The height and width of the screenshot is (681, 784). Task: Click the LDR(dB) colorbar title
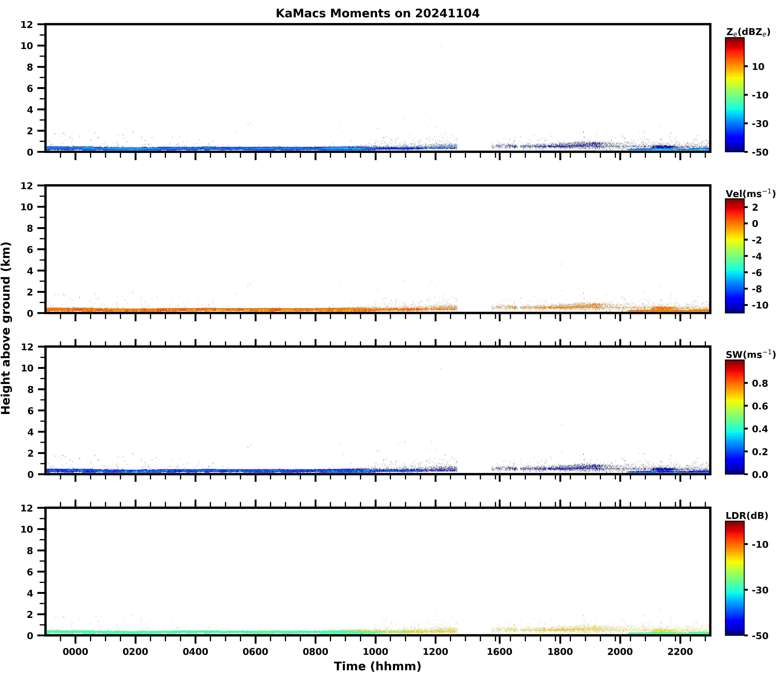(747, 516)
